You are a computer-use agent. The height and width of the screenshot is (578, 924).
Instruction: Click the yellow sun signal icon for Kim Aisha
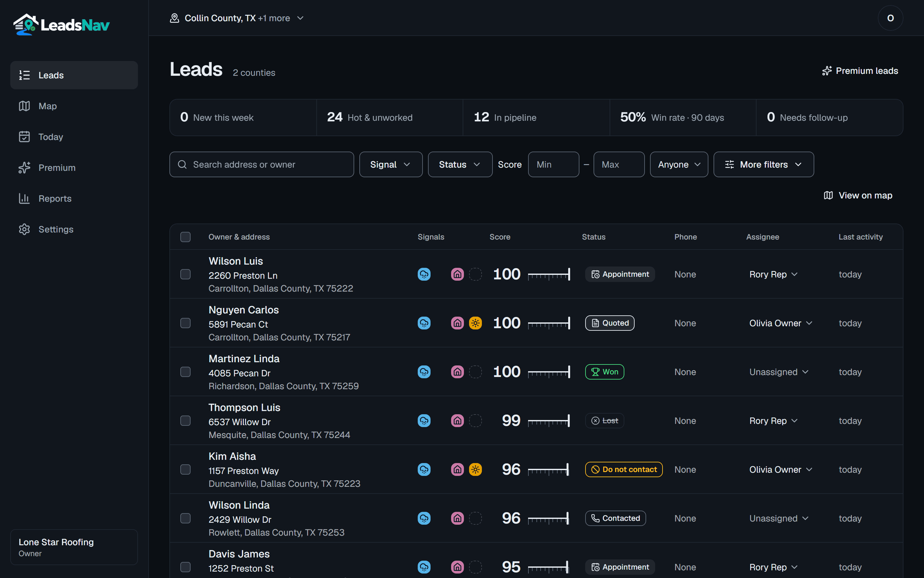475,469
